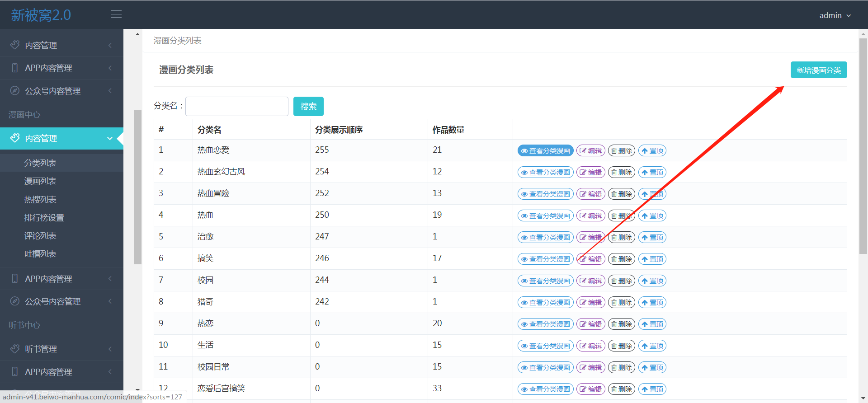Click the phone icon next to top APP内容管理
This screenshot has width=868, height=403.
pos(15,68)
